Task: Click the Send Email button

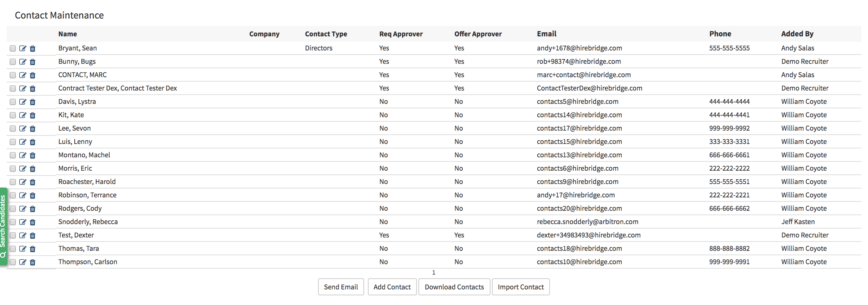Action: pos(341,287)
